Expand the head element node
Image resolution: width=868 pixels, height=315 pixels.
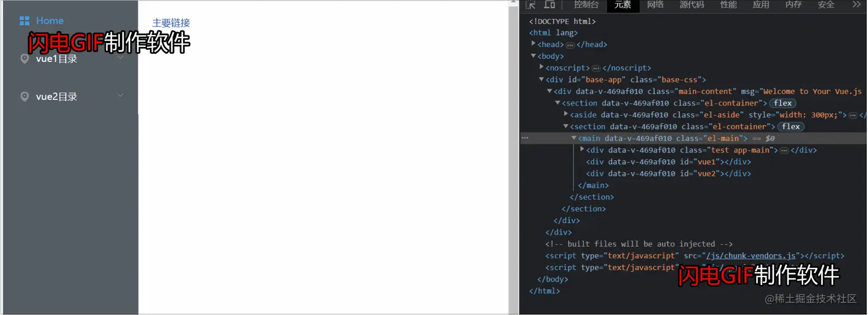tap(533, 44)
